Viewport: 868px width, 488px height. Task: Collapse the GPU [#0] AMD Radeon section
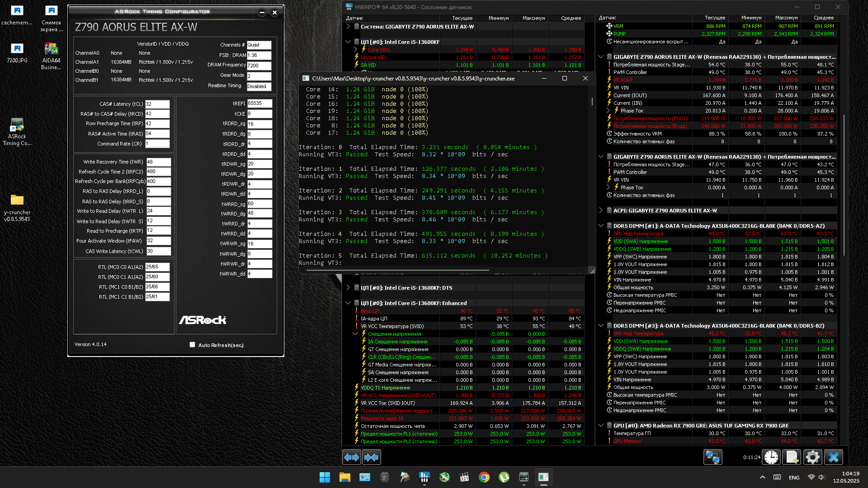coord(601,426)
